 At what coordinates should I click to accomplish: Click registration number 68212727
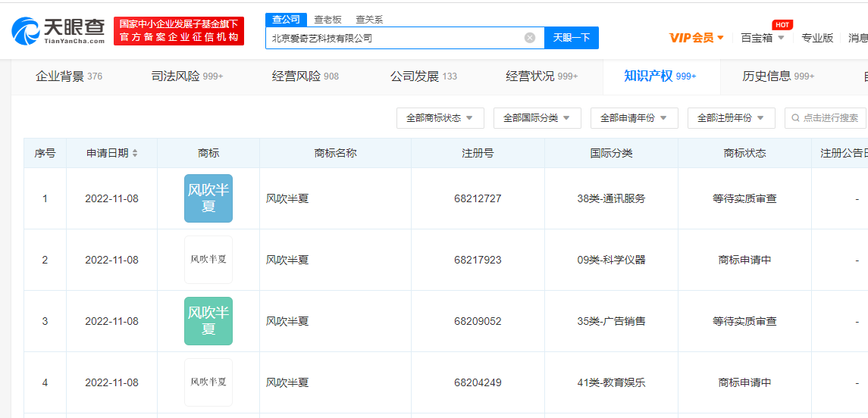pos(478,198)
